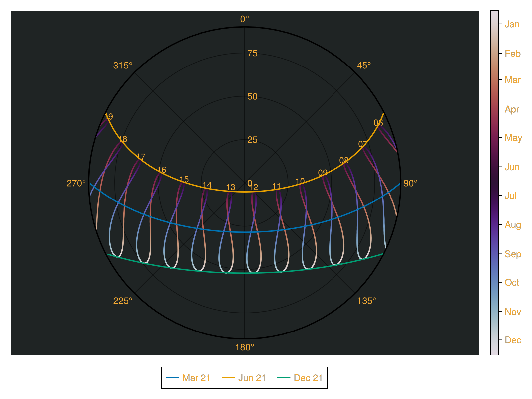
Task: Click the 315° azimuth label
Action: pos(123,66)
